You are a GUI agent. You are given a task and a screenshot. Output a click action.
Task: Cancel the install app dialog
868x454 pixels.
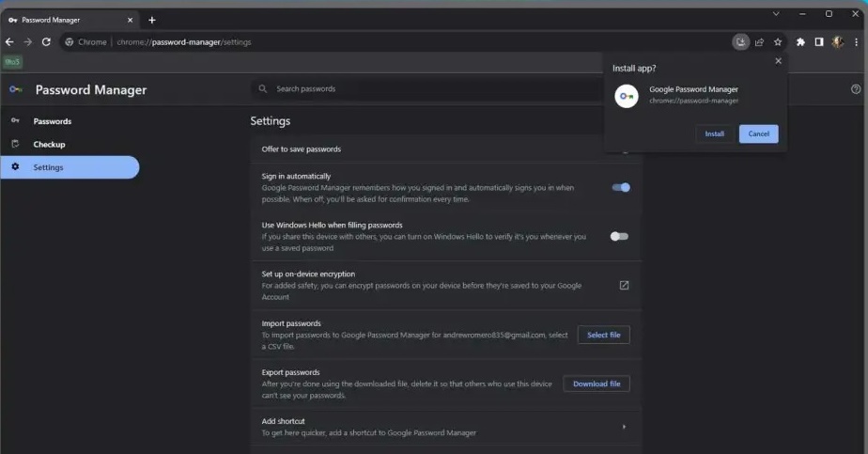[x=758, y=133]
